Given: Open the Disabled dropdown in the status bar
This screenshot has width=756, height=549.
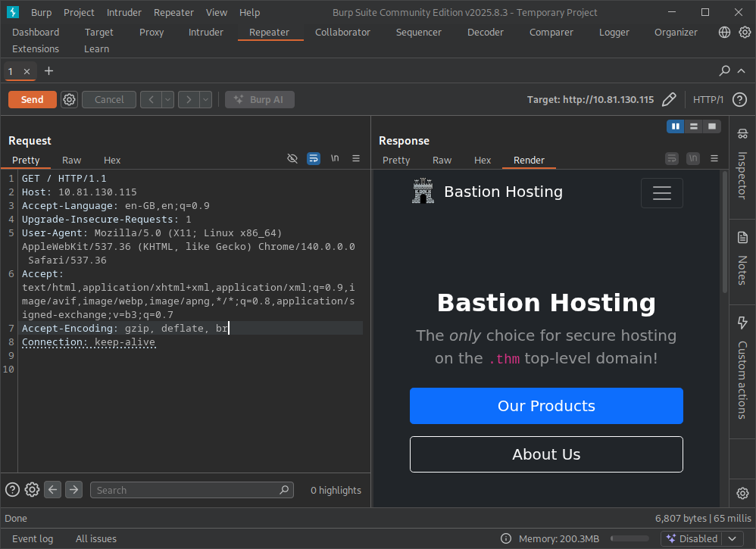Looking at the screenshot, I should [732, 538].
